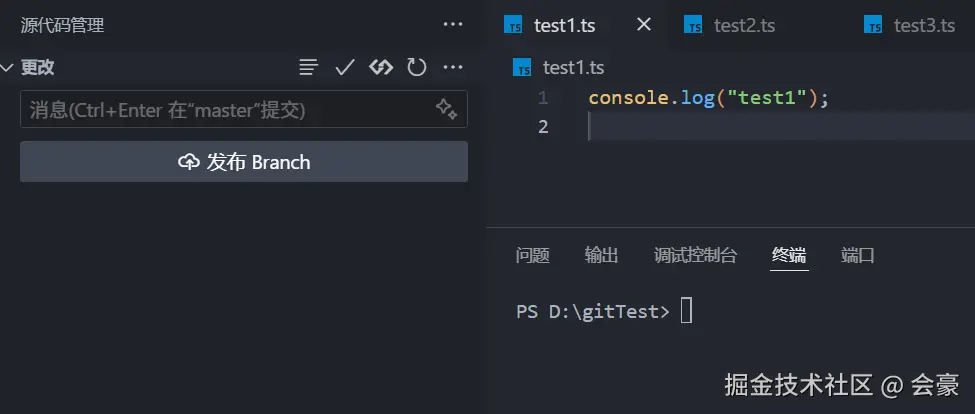Close the test1.ts editor tab
The image size is (975, 414).
pyautogui.click(x=644, y=25)
